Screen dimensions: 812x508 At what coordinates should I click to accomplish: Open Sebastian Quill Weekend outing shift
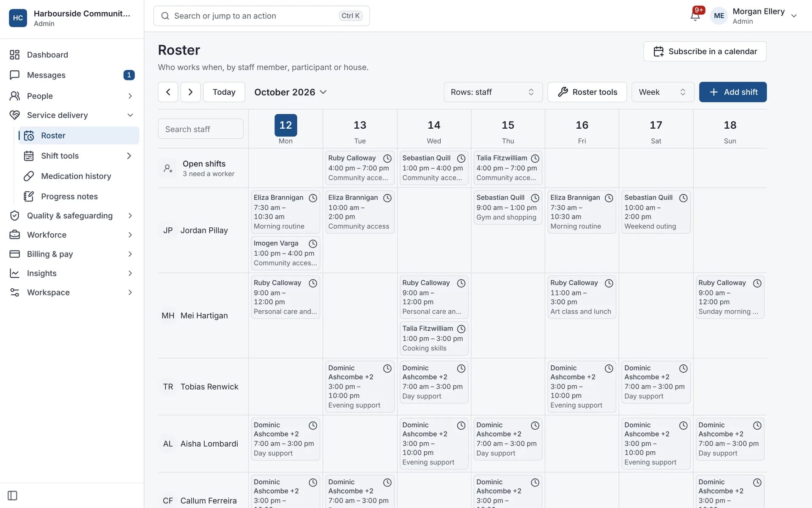(x=656, y=212)
